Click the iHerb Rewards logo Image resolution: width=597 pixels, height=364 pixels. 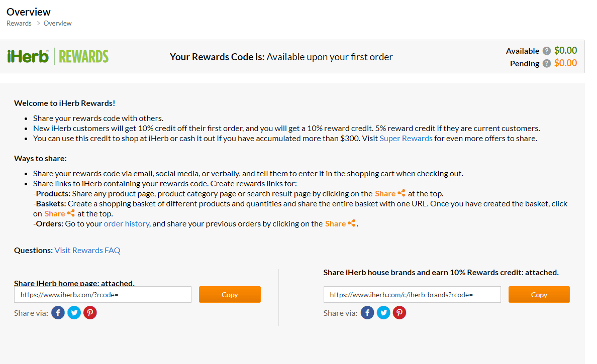(58, 56)
